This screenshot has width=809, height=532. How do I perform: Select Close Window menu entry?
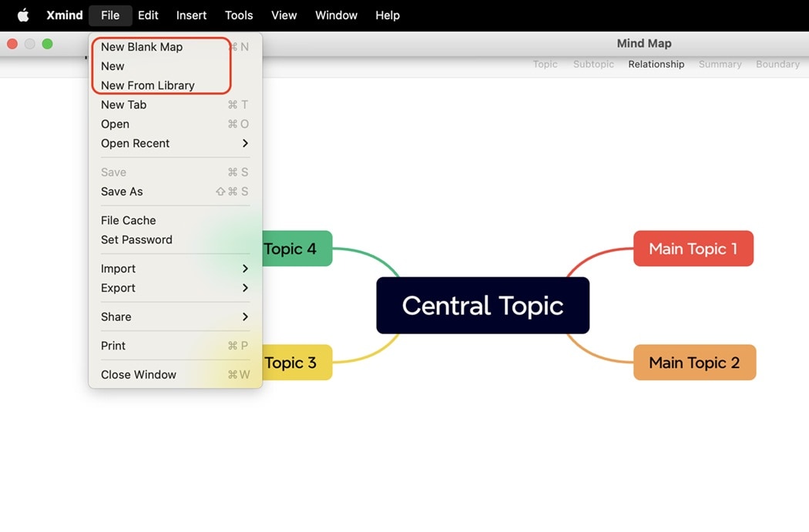click(175, 375)
